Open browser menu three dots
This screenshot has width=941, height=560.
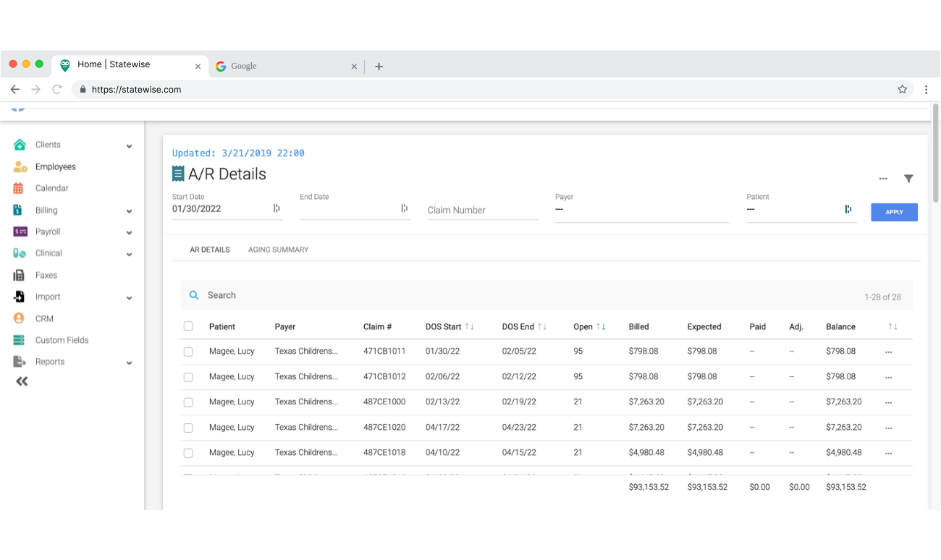[926, 90]
